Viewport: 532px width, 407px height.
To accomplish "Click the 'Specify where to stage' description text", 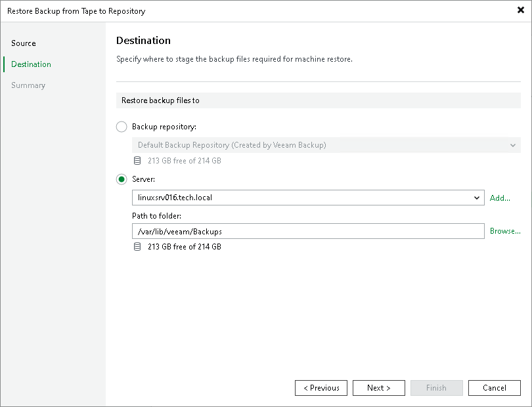I will point(234,59).
